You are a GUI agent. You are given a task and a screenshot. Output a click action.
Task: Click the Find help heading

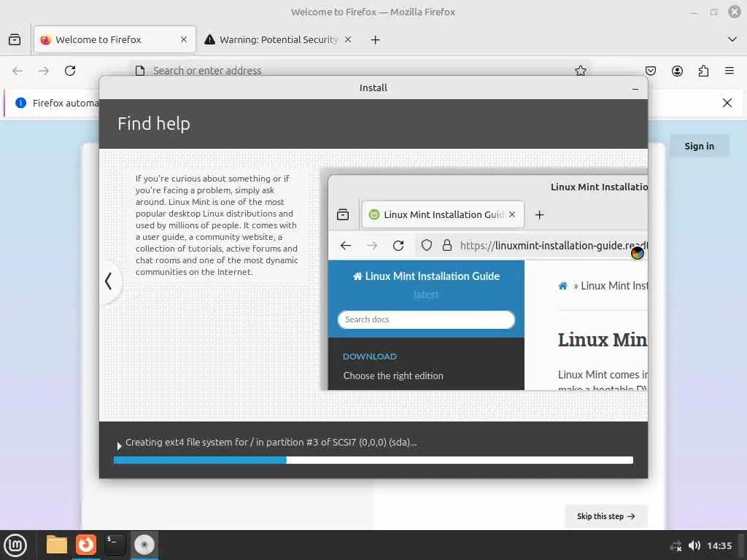coord(154,124)
